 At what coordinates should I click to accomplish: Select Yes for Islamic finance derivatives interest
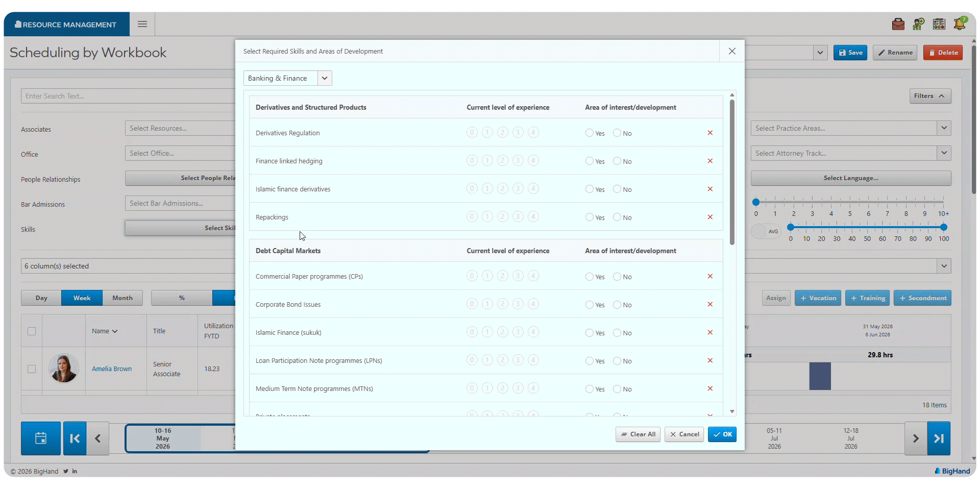pos(590,189)
